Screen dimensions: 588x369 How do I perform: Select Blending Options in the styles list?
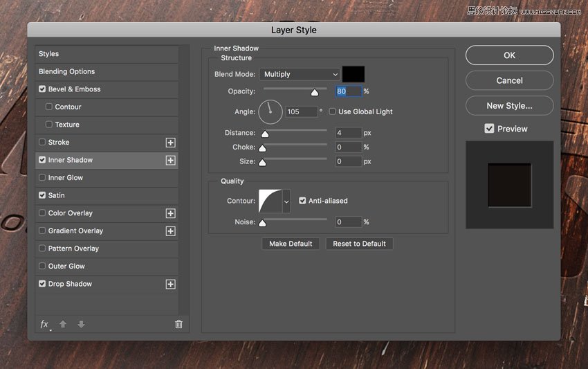[67, 71]
